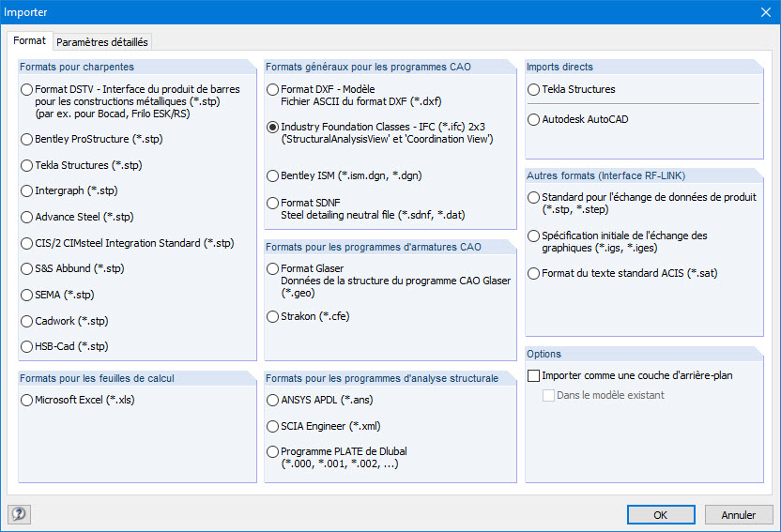Select ANSYS APDL (*.ans) option

[273, 400]
